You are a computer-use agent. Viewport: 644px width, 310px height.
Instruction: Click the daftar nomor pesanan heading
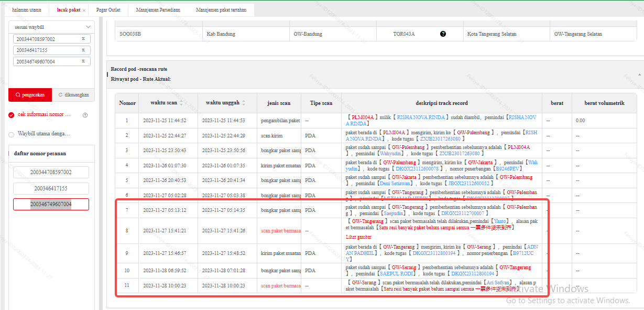(x=40, y=154)
